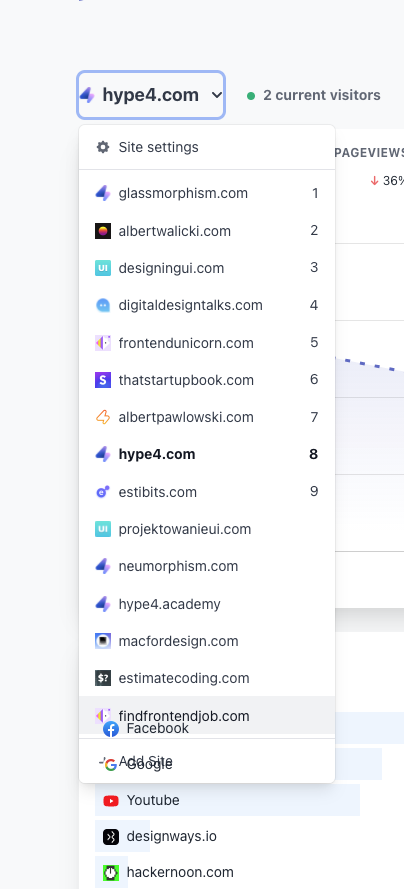Click the macfordesign.com favicon
Screen dimensions: 404x889
pyautogui.click(x=103, y=641)
